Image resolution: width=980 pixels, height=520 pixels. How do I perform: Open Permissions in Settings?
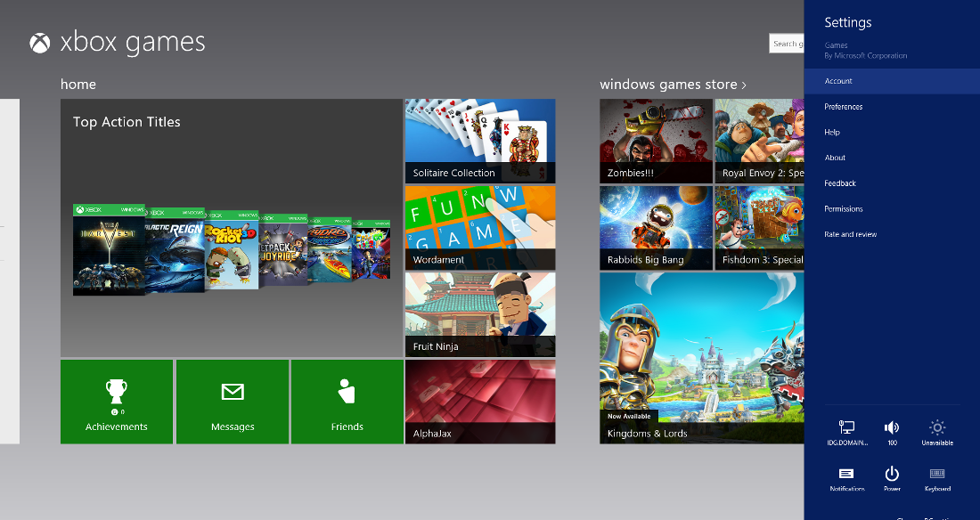(x=843, y=209)
